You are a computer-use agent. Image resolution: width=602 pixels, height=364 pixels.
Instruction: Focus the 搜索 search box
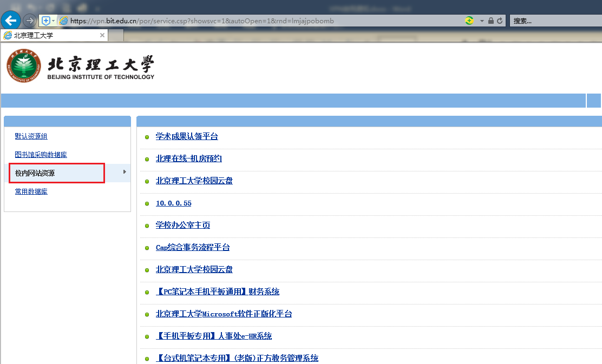pyautogui.click(x=556, y=21)
